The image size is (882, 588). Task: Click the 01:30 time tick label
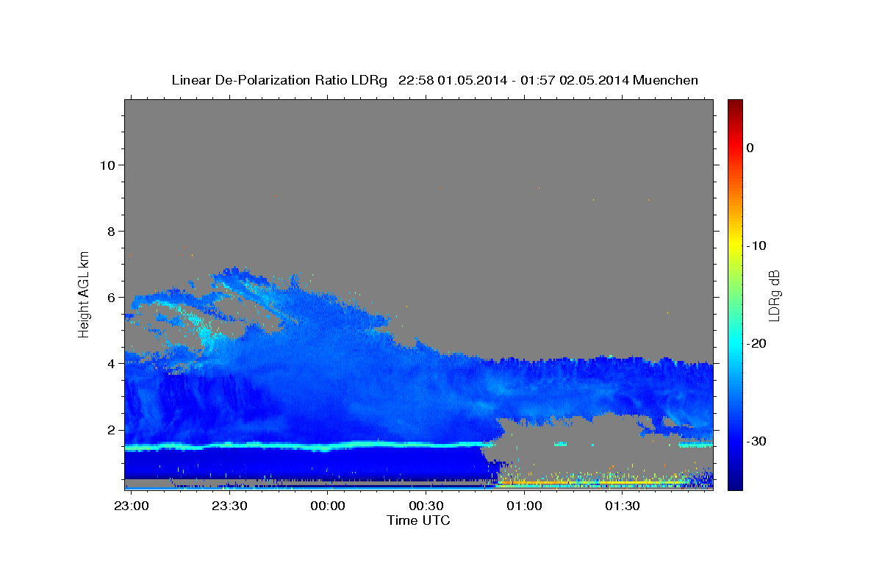[623, 506]
